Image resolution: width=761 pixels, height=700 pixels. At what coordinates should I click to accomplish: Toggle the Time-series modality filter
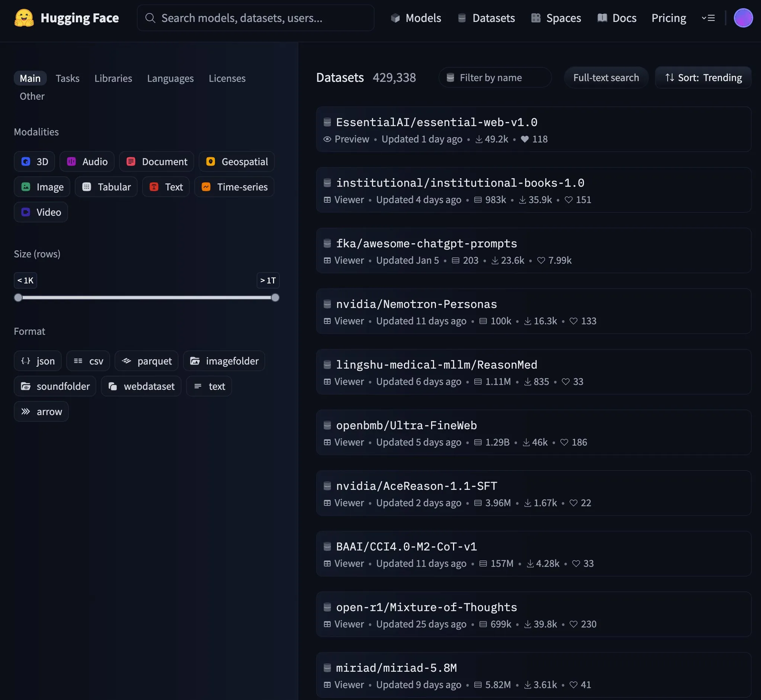tap(234, 187)
